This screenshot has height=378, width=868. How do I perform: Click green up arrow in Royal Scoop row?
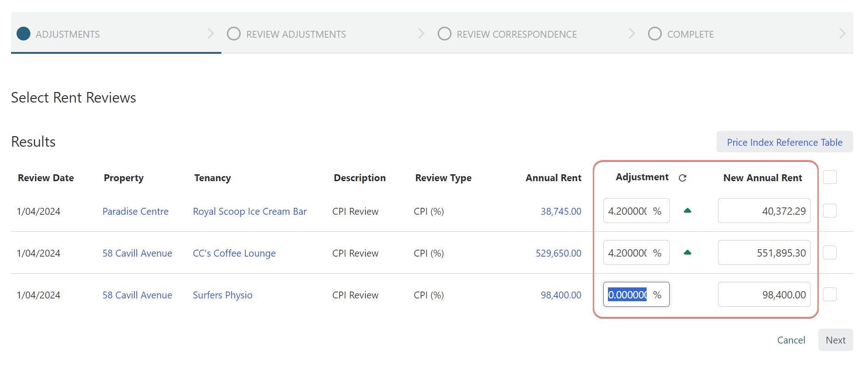tap(688, 211)
